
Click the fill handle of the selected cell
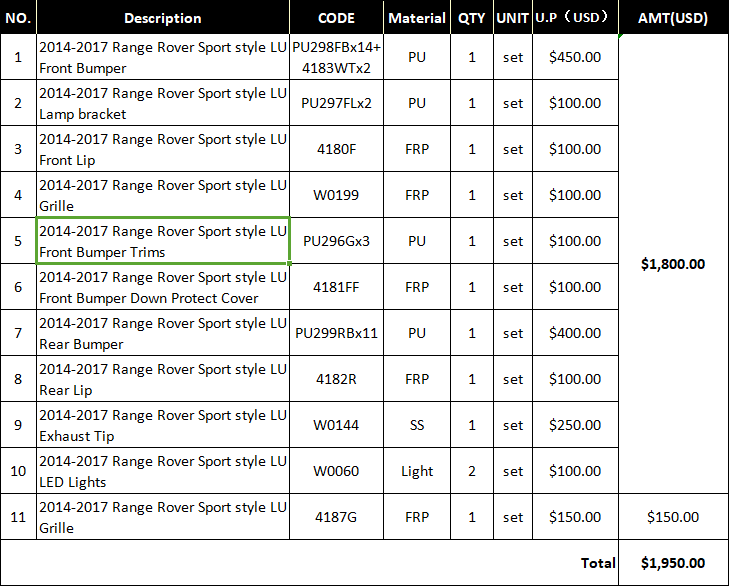(290, 263)
